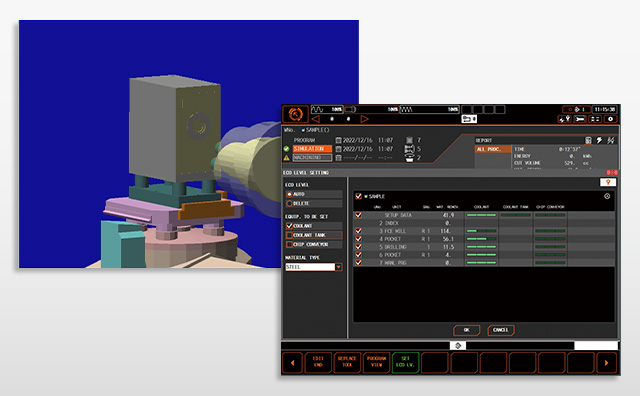Select the SIMULATION tab
The height and width of the screenshot is (396, 640).
point(312,149)
